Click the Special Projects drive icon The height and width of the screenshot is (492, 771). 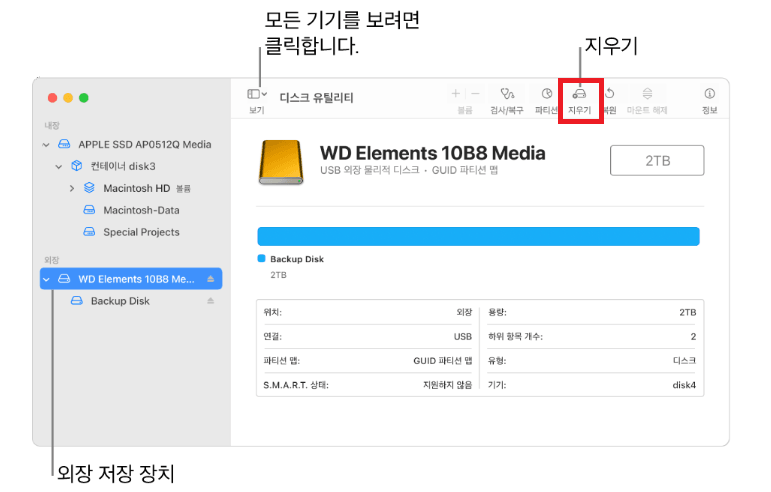click(89, 232)
